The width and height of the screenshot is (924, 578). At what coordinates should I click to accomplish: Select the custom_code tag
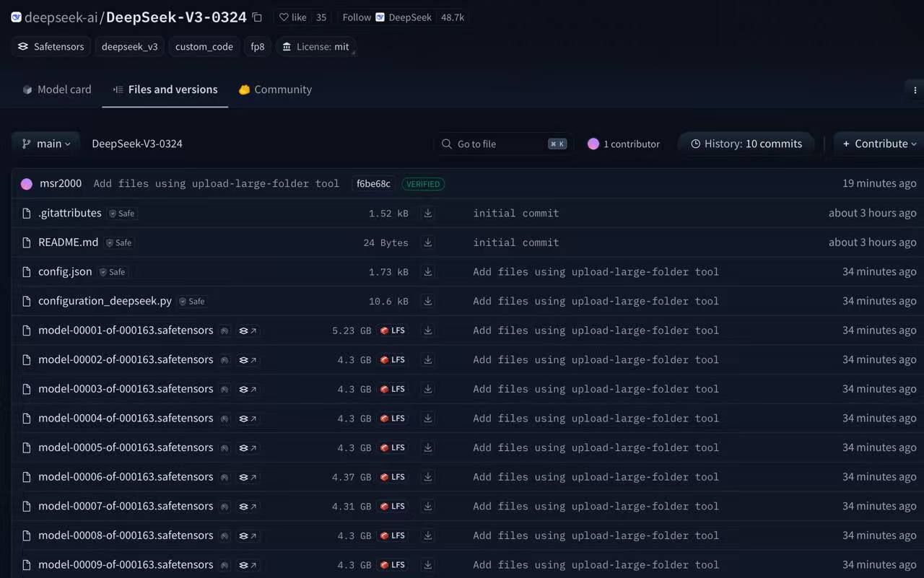(x=204, y=46)
